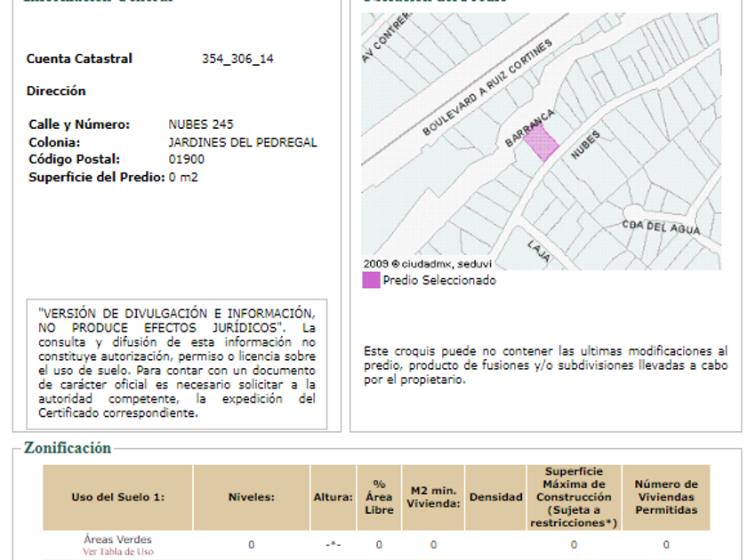Click the Uso del Suelo 1 column header
This screenshot has height=560, width=747.
118,497
